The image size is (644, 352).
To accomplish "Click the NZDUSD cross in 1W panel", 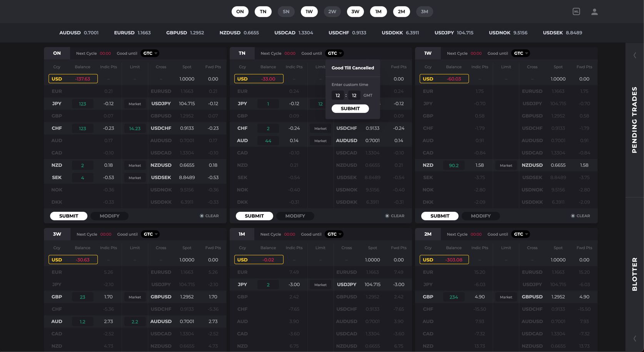I will pos(532,165).
